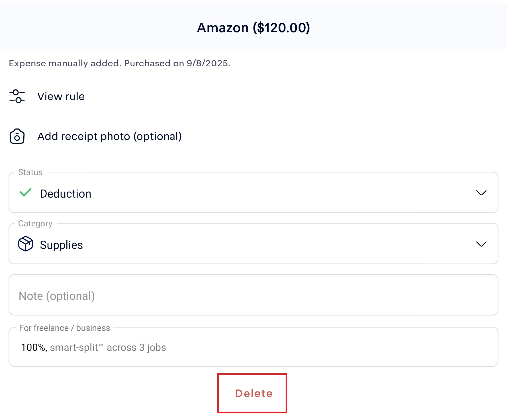This screenshot has width=507, height=420.
Task: Expand the Status dropdown chevron
Action: (x=481, y=193)
